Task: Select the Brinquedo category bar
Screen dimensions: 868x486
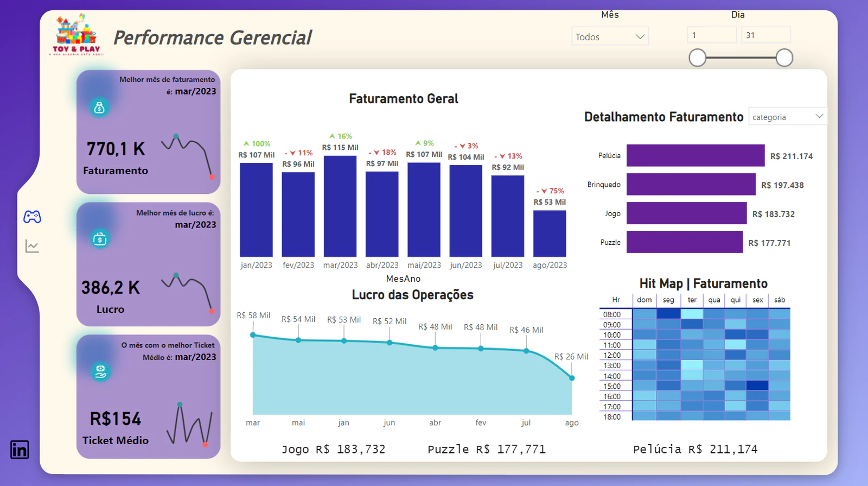Action: [x=691, y=184]
